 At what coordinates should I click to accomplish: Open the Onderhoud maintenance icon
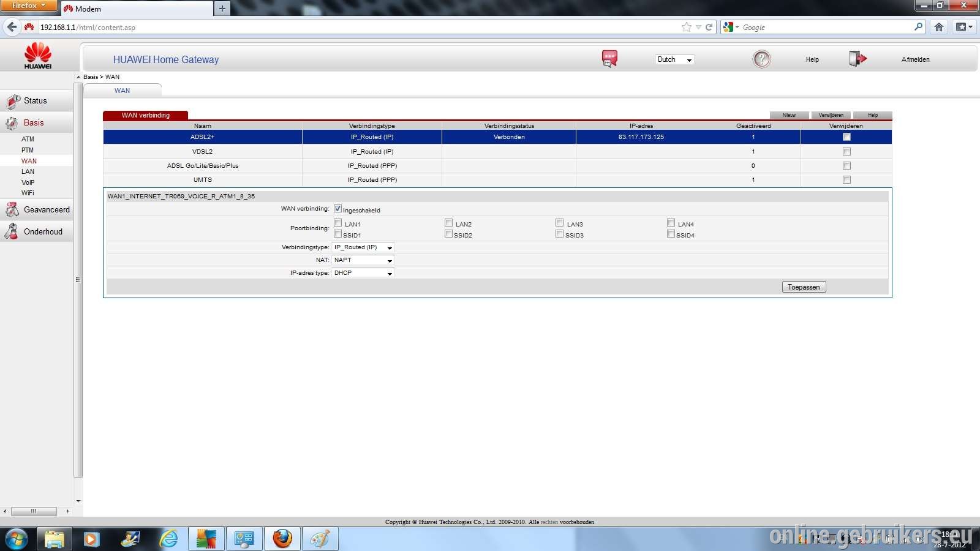coord(12,231)
